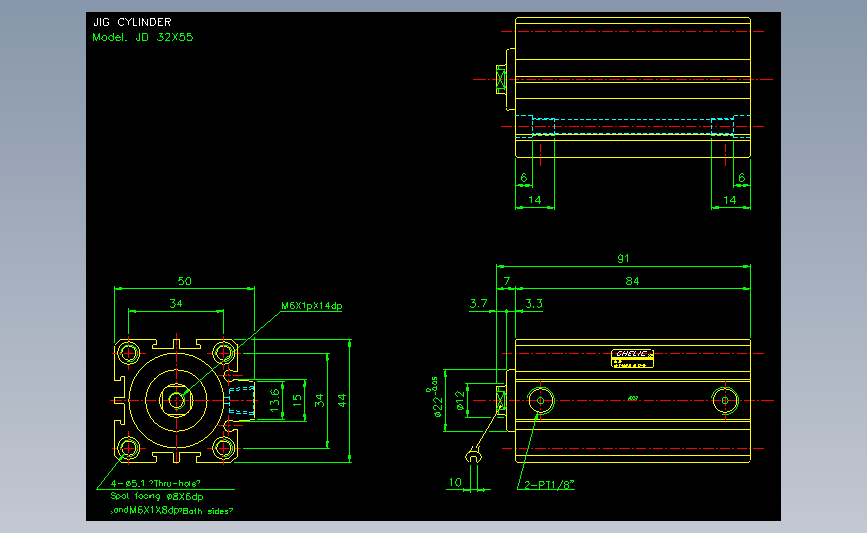This screenshot has width=867, height=533.
Task: Click the "13.6" vertical dimension
Action: (x=275, y=400)
